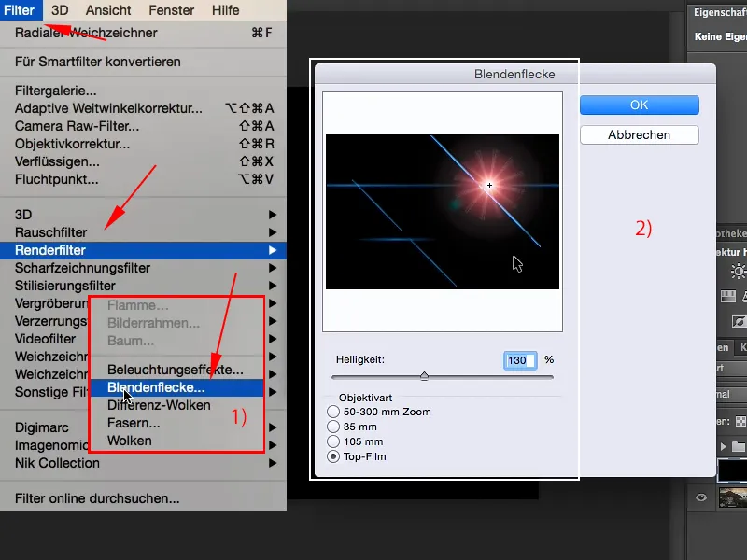Select the Top-Film lens type

pyautogui.click(x=333, y=456)
